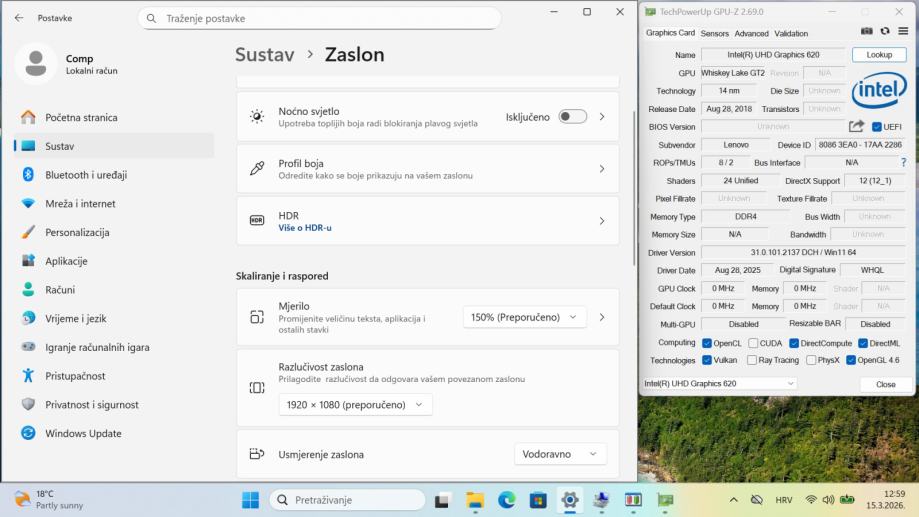919x517 pixels.
Task: Open Pristupačnost settings
Action: (x=114, y=376)
